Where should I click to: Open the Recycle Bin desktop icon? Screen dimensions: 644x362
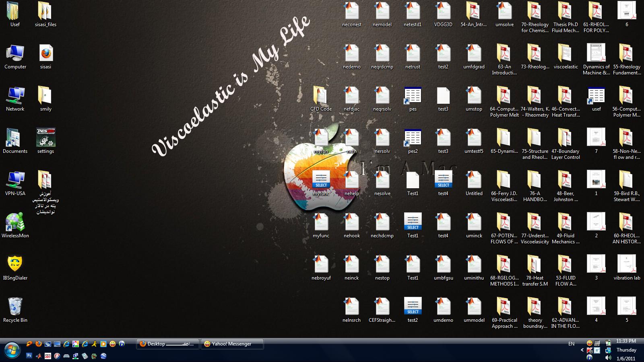[x=15, y=308]
